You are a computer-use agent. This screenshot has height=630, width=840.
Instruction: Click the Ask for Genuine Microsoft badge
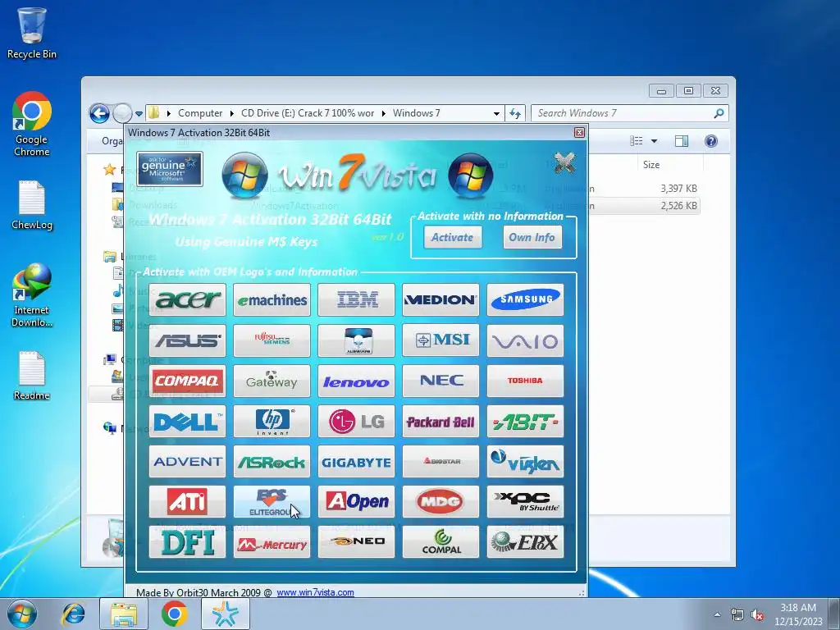point(169,169)
